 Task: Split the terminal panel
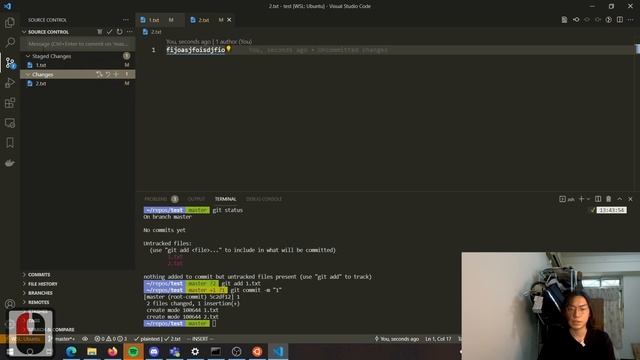(598, 199)
